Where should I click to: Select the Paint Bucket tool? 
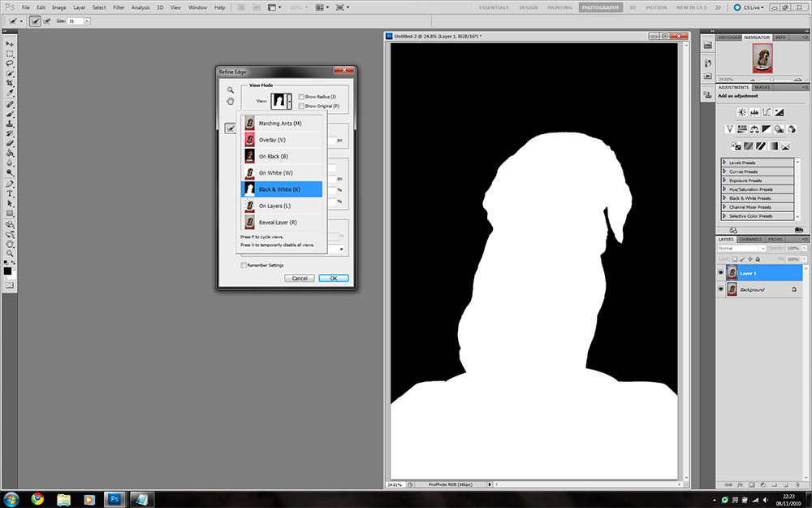tap(9, 153)
